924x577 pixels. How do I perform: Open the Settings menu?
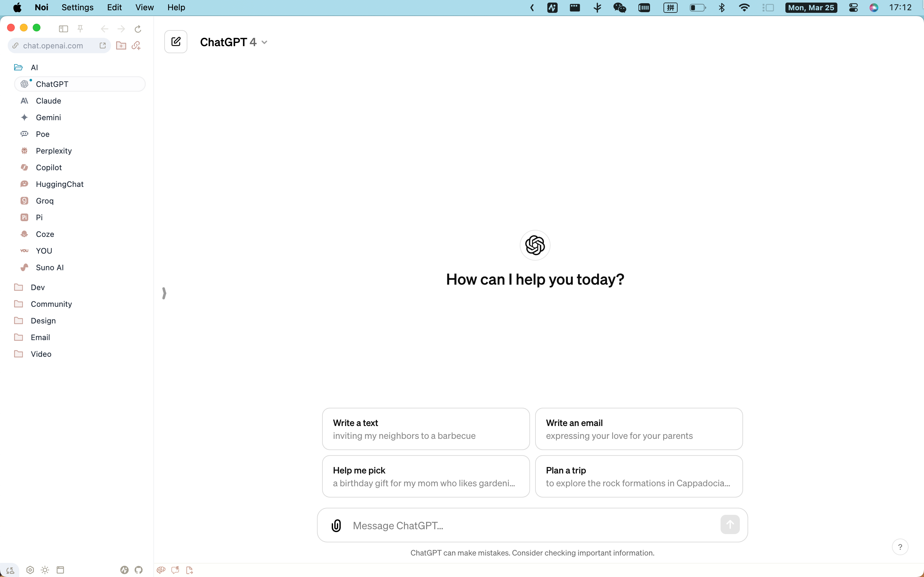77,7
